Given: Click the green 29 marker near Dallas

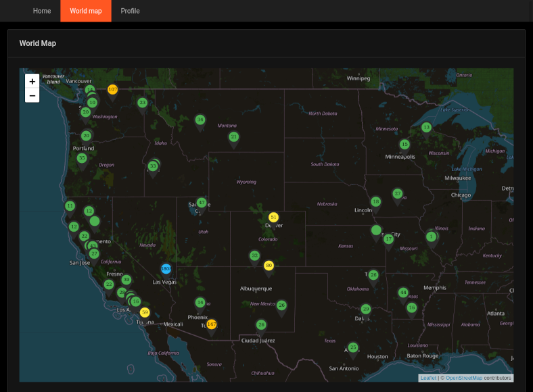Looking at the screenshot, I should tap(366, 309).
